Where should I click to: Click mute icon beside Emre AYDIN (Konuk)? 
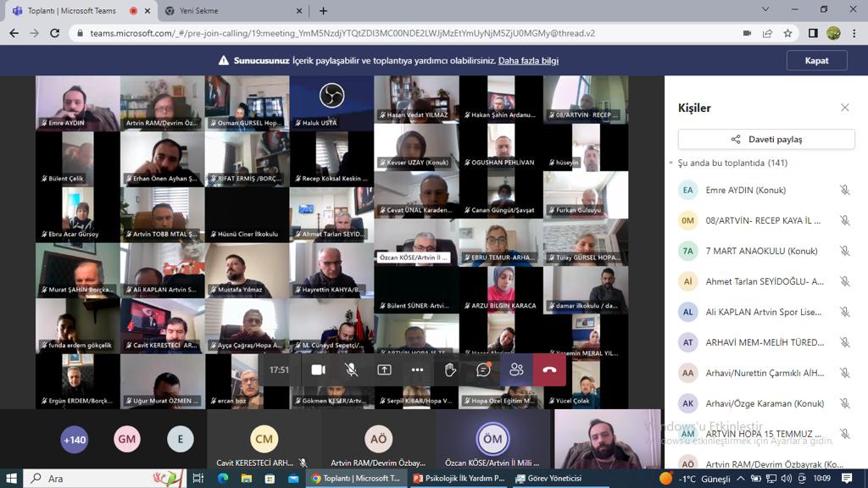point(844,190)
